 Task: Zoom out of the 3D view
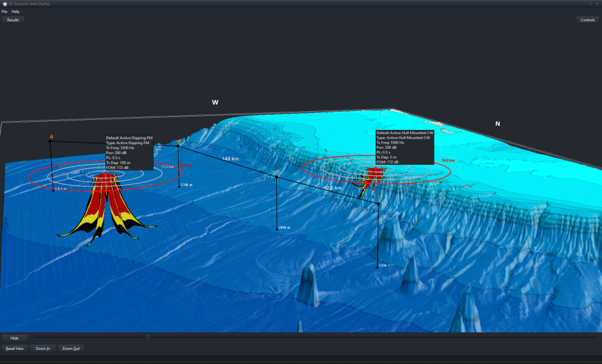coord(71,349)
